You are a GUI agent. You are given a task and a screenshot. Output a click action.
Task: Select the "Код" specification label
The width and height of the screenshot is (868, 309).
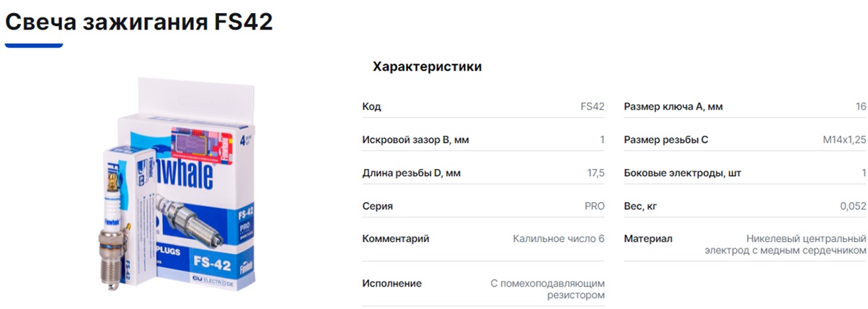point(371,107)
